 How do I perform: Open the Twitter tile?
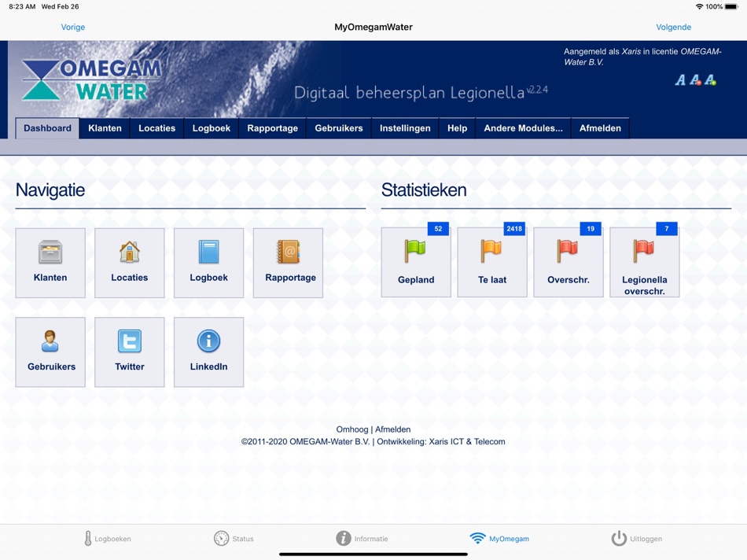[130, 352]
